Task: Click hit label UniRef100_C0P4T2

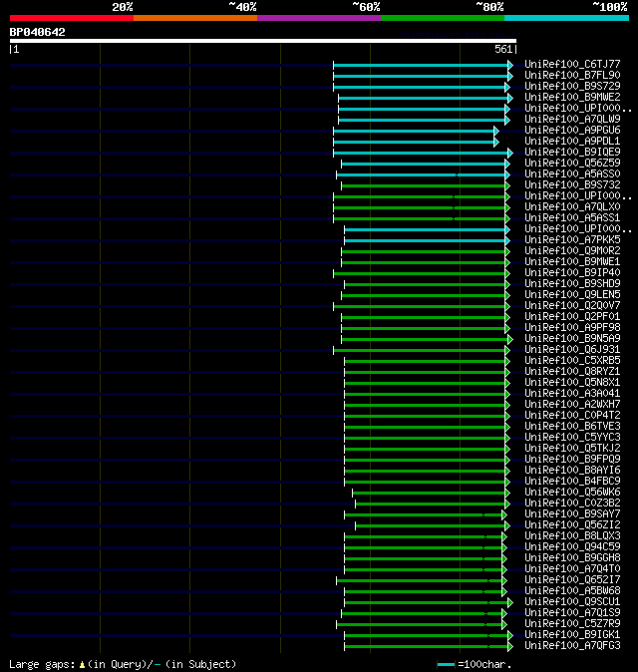Action: (572, 416)
